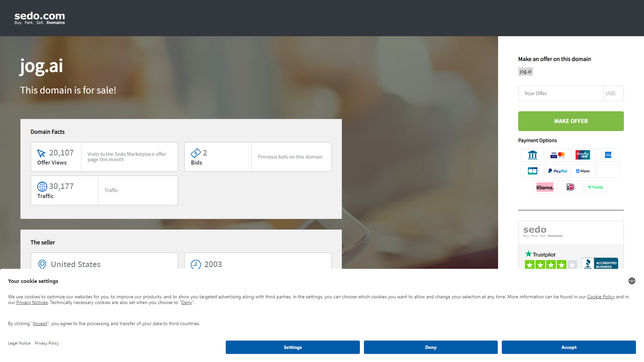Click the seller history clock icon

[195, 264]
